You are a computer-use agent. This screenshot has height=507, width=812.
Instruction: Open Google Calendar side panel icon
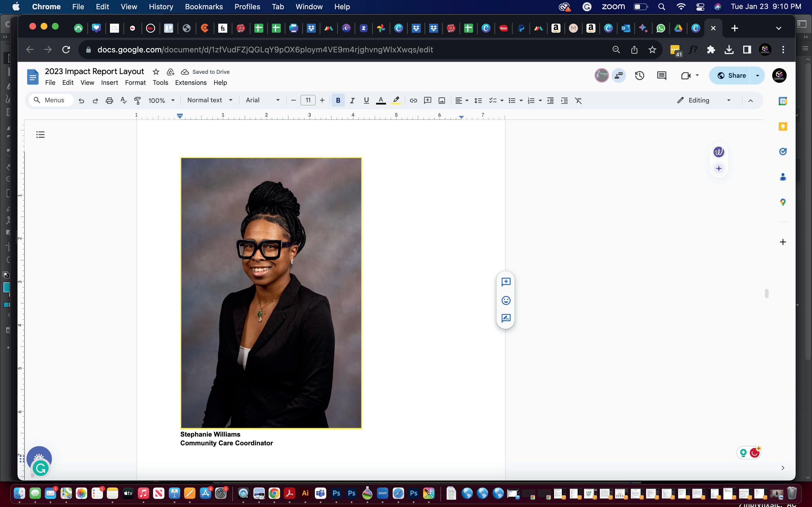pyautogui.click(x=782, y=101)
